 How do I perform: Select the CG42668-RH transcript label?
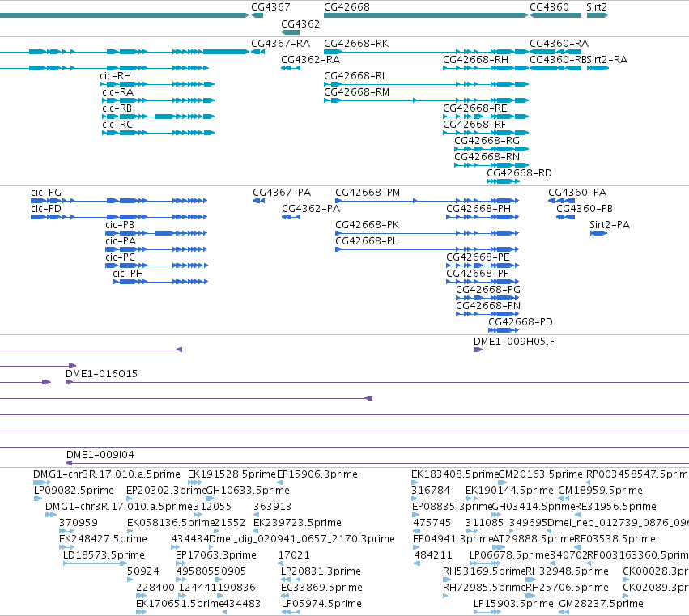pos(475,60)
